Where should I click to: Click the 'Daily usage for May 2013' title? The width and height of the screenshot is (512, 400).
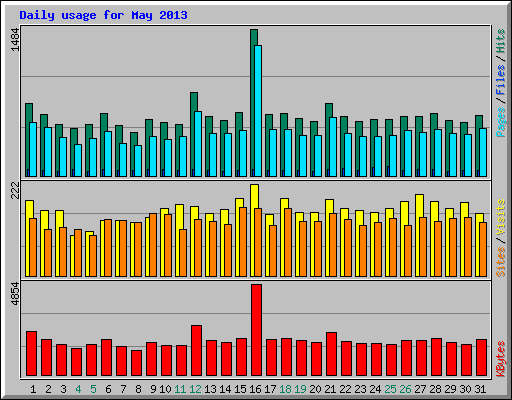103,15
